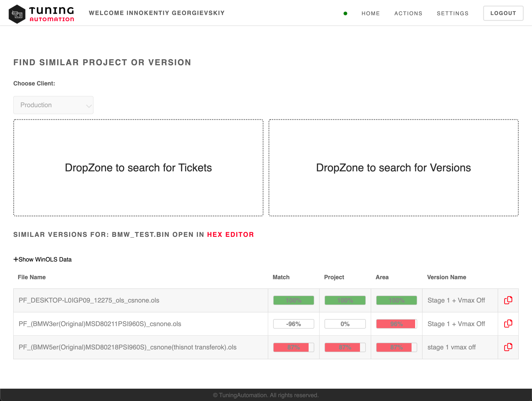Viewport: 532px width, 401px height.
Task: Click the Version Name column header
Action: [x=446, y=277]
